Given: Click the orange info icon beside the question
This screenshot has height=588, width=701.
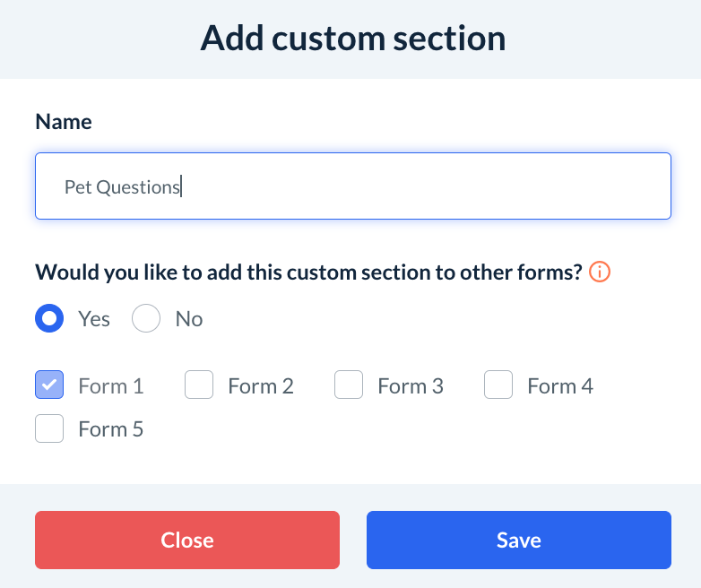Looking at the screenshot, I should (x=601, y=272).
